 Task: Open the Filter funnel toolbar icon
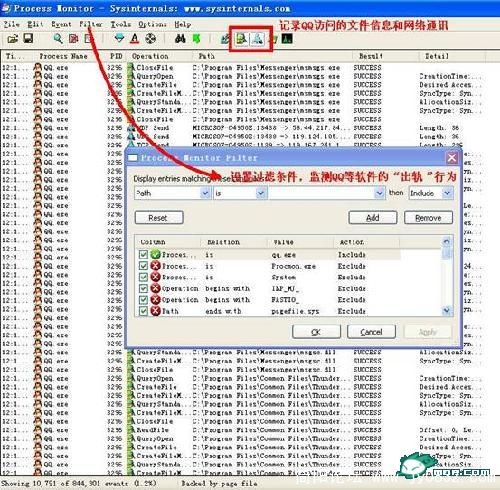click(x=119, y=38)
